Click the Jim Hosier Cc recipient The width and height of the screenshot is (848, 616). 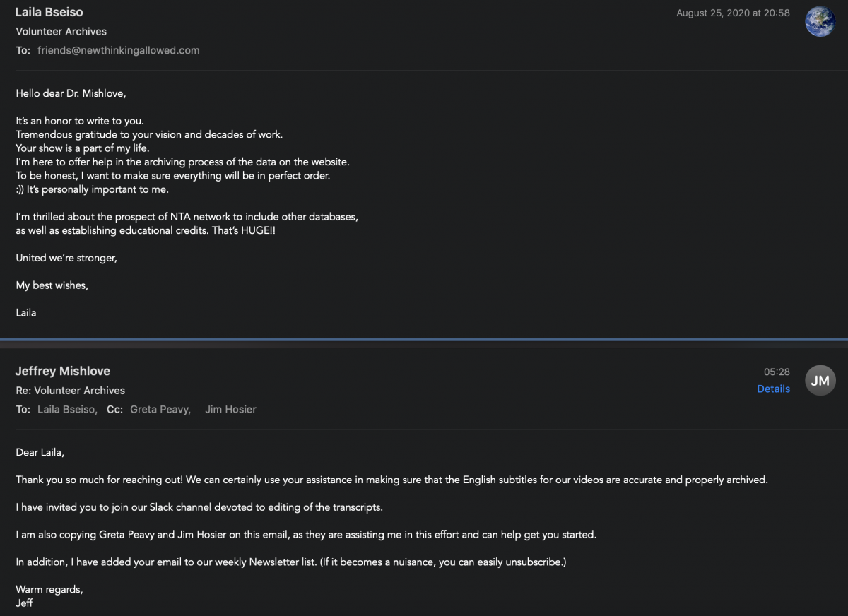pyautogui.click(x=230, y=409)
